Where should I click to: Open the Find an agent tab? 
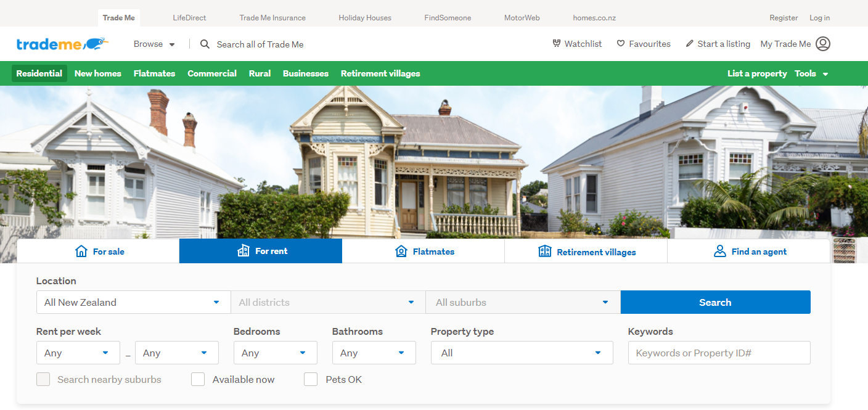(749, 251)
